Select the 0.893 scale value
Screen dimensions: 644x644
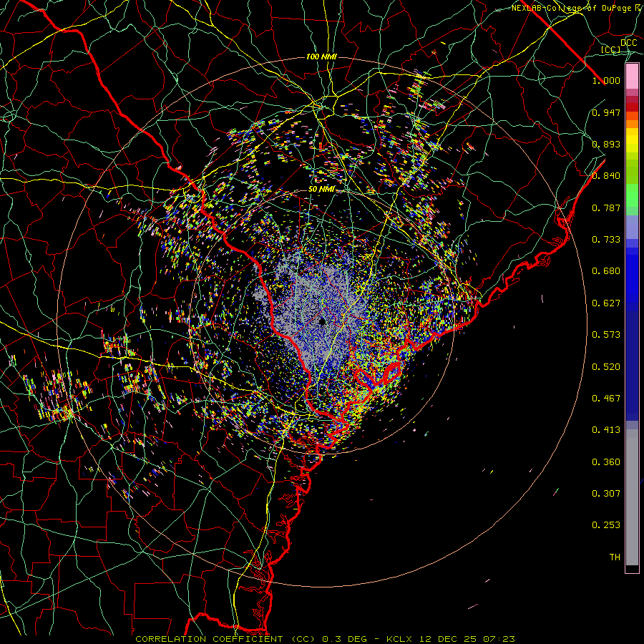coord(606,144)
